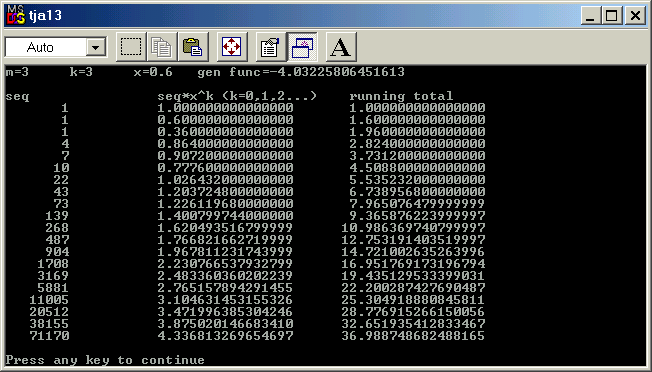
Task: Maximize the tja13 window
Action: pos(612,16)
